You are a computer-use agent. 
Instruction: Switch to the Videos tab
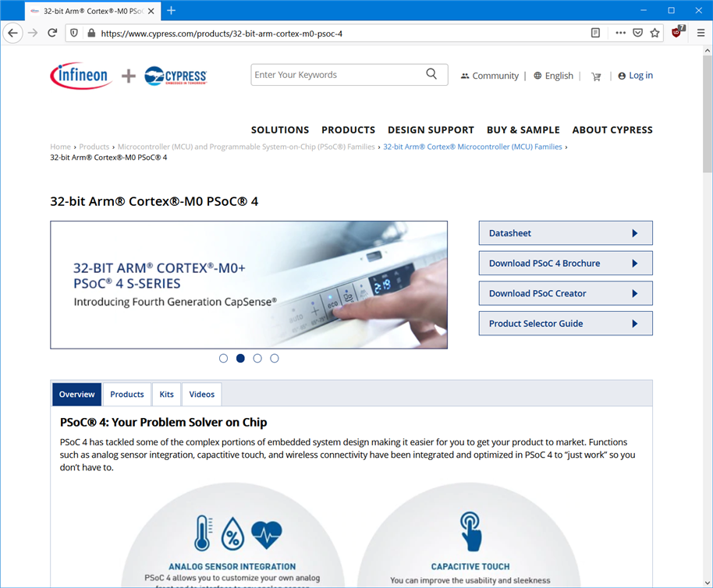(202, 394)
